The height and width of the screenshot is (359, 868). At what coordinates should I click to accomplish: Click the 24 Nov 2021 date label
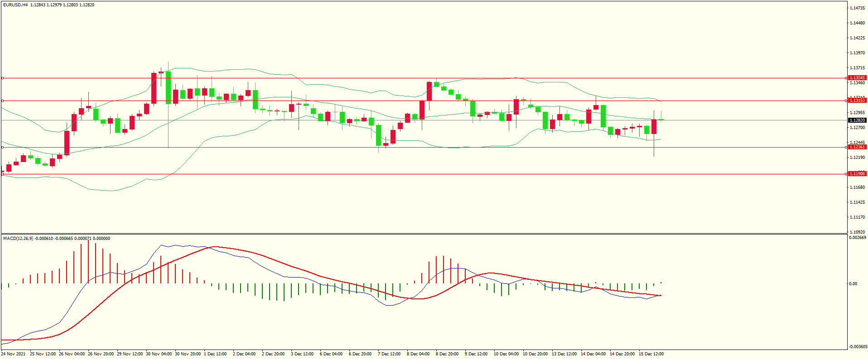click(13, 354)
